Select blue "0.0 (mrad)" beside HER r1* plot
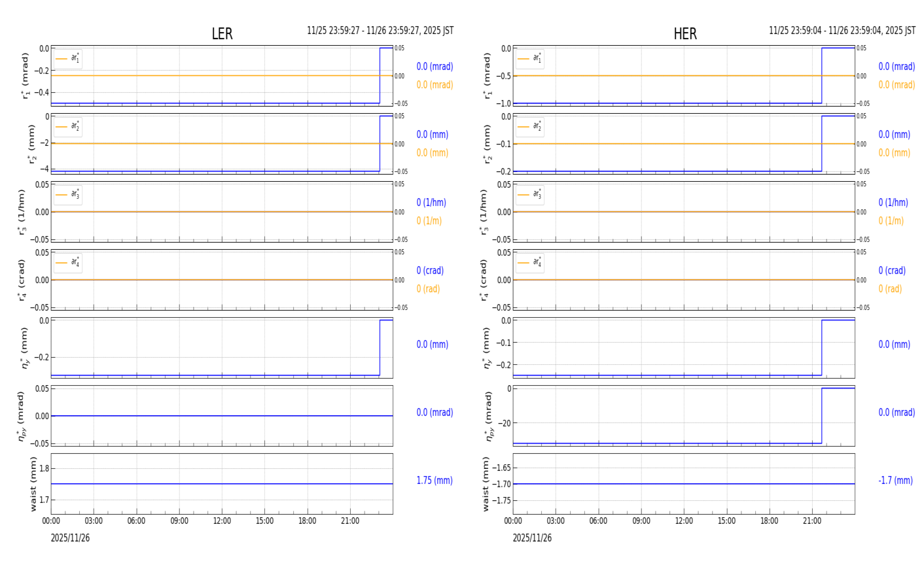Viewport: 924px width, 565px height. (897, 67)
